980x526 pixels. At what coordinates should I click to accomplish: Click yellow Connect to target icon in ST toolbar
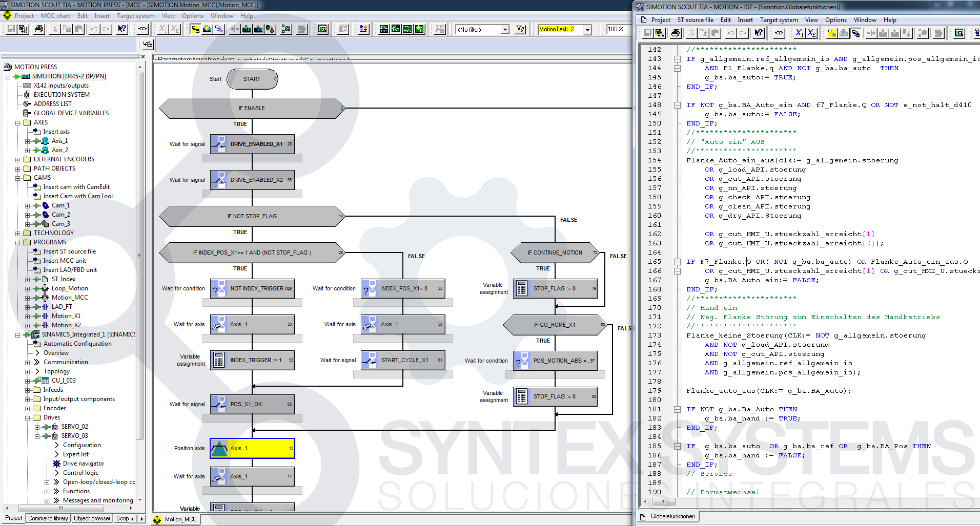click(x=832, y=33)
